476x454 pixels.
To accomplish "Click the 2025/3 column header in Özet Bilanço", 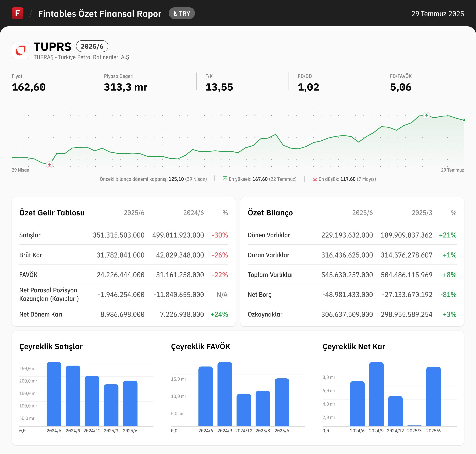I will [x=422, y=213].
